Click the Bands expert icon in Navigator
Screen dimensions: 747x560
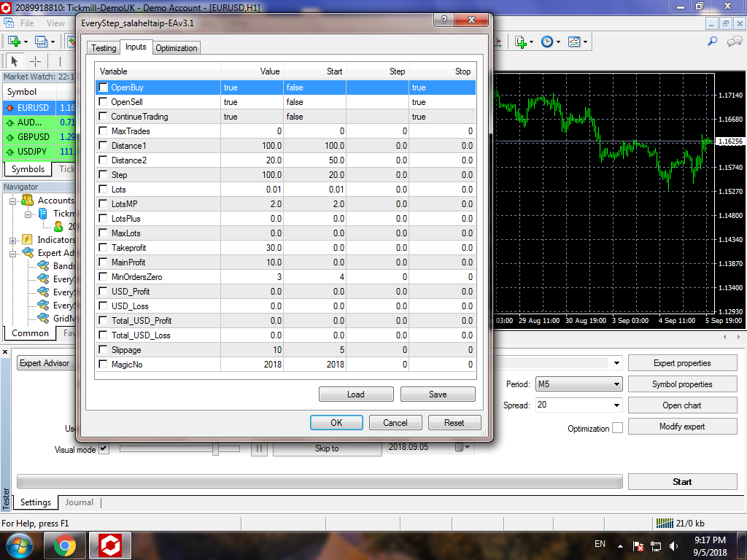click(x=43, y=265)
